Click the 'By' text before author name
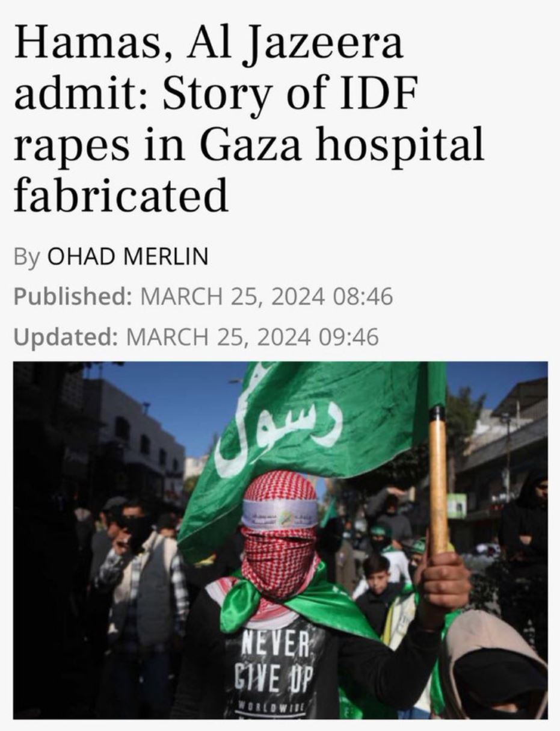 coord(26,258)
